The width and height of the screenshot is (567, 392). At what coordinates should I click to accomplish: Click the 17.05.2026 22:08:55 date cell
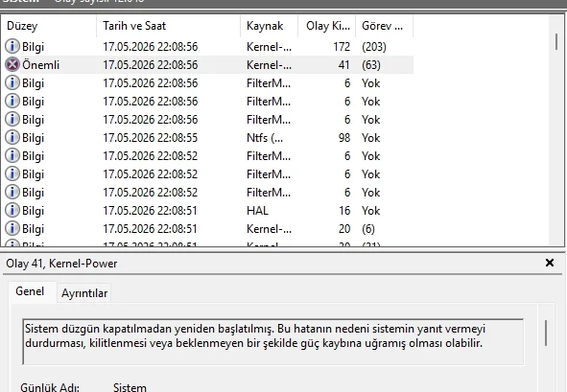point(150,138)
